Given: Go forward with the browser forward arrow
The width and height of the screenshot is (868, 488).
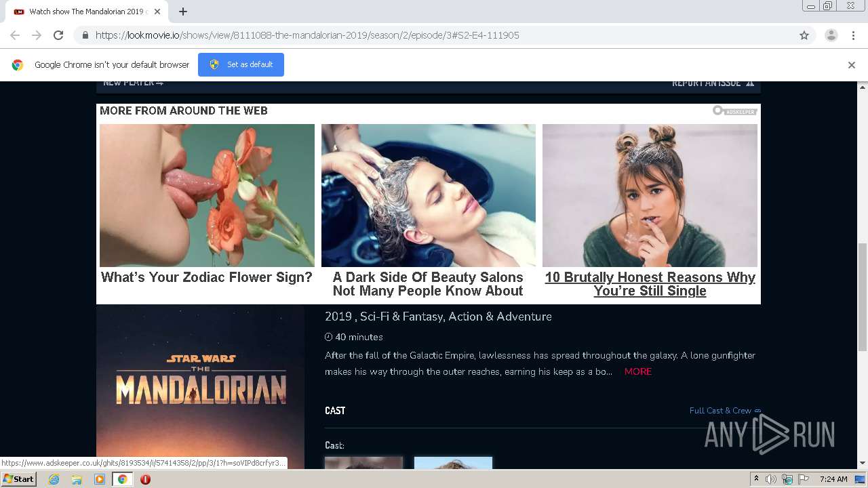Looking at the screenshot, I should (x=37, y=35).
